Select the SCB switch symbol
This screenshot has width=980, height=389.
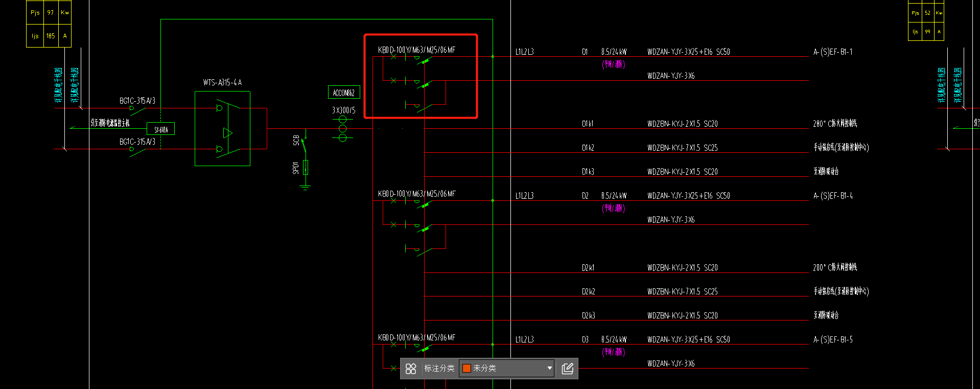coord(304,145)
